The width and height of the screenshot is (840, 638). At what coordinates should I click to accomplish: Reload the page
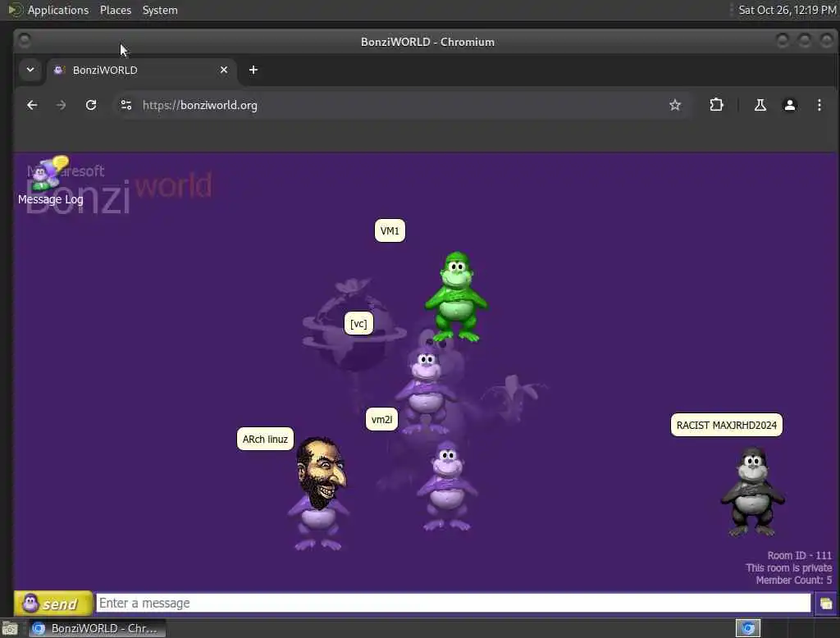pos(91,105)
